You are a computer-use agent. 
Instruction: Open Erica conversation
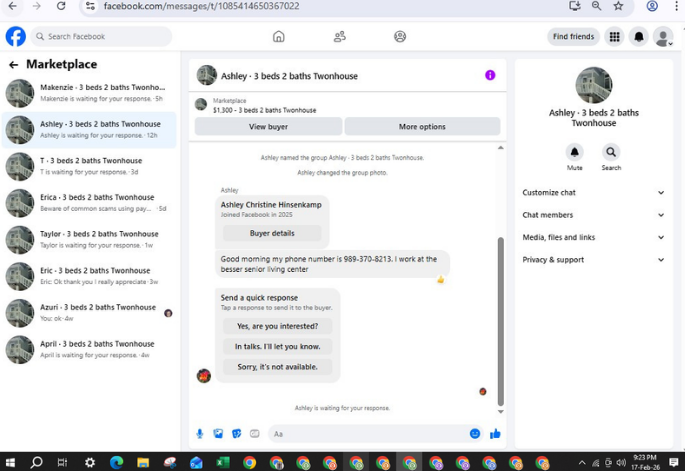89,203
